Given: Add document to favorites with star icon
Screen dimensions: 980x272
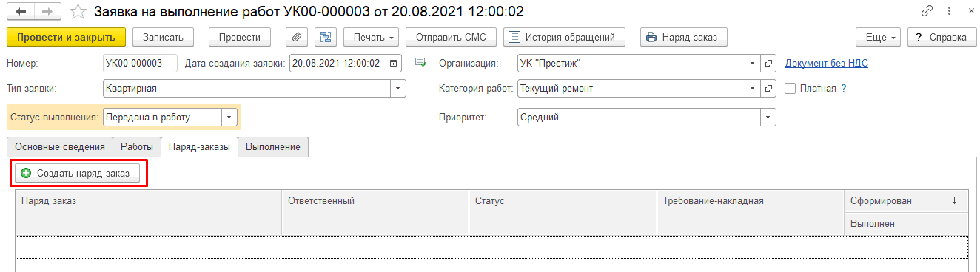Looking at the screenshot, I should [x=77, y=12].
